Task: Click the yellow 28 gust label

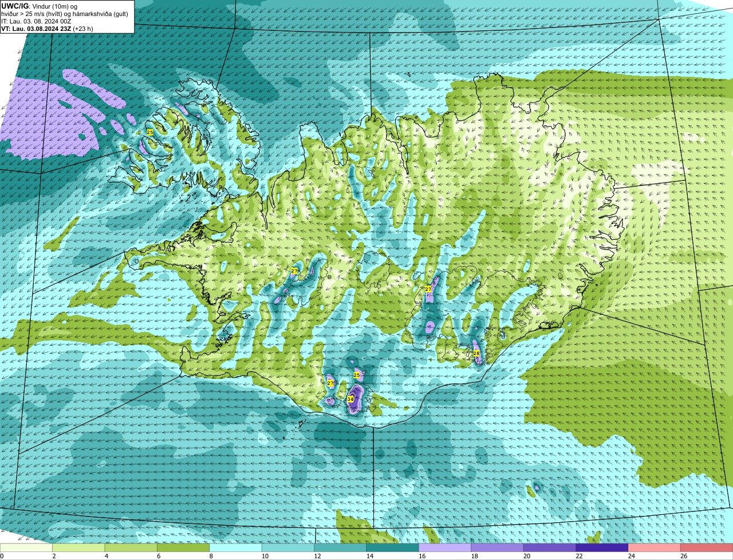Action: point(476,353)
